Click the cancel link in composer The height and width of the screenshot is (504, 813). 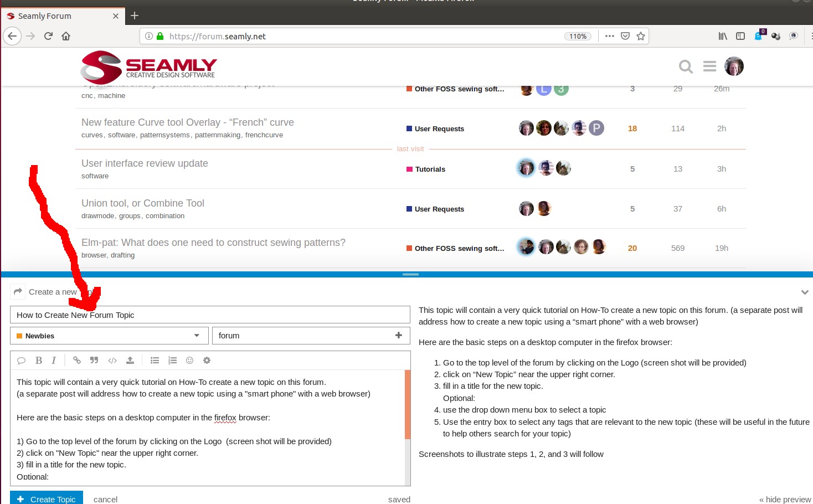[x=105, y=499]
